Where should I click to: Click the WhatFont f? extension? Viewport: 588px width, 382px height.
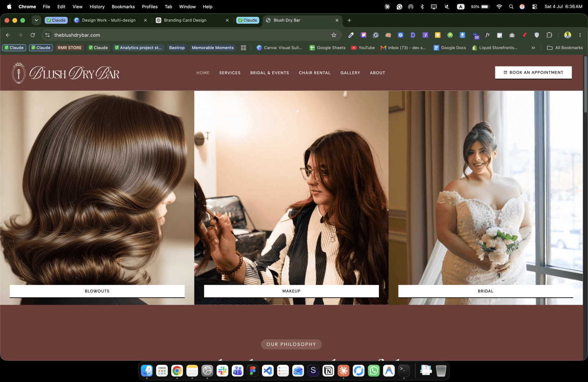pyautogui.click(x=487, y=35)
